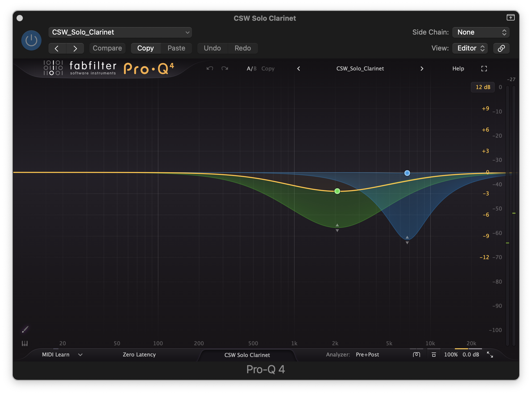This screenshot has width=532, height=395.
Task: Click the phase invert icon
Action: point(417,355)
